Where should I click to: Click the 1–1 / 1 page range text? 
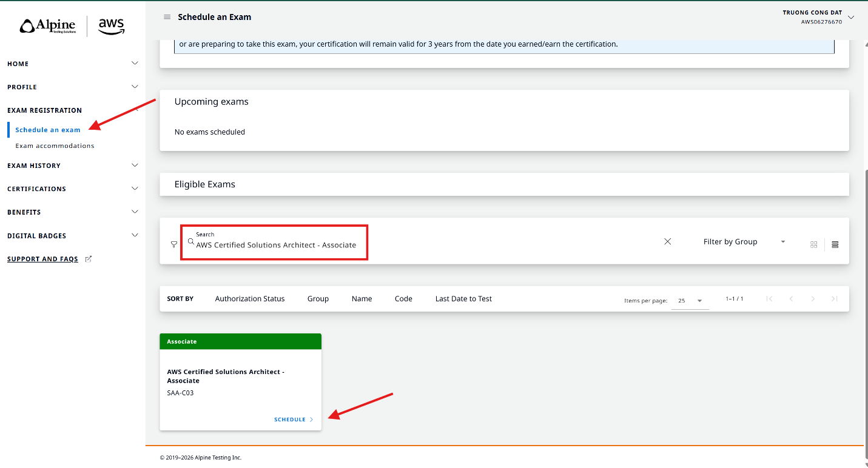pos(735,299)
